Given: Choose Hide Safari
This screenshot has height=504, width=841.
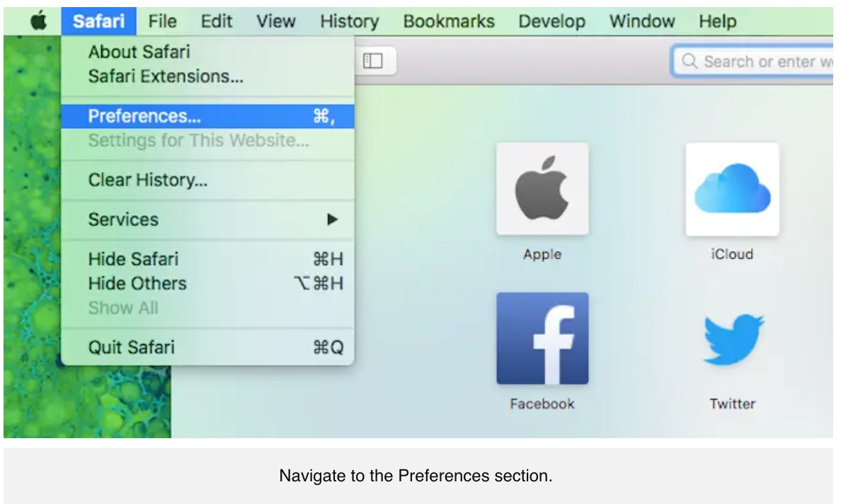Looking at the screenshot, I should pyautogui.click(x=207, y=259).
